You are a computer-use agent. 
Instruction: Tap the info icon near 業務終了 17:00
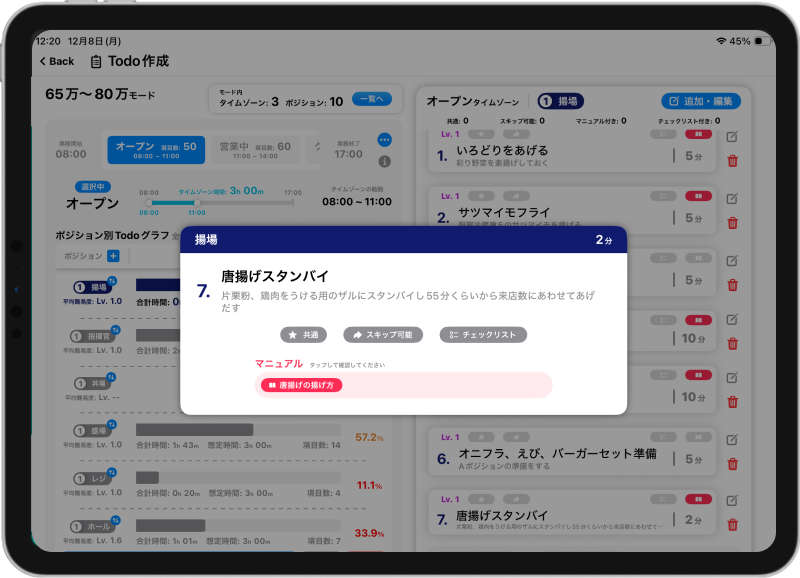(384, 159)
